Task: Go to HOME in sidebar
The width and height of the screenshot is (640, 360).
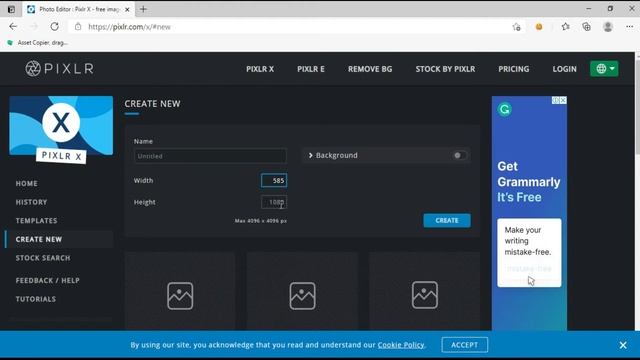Action: [27, 184]
